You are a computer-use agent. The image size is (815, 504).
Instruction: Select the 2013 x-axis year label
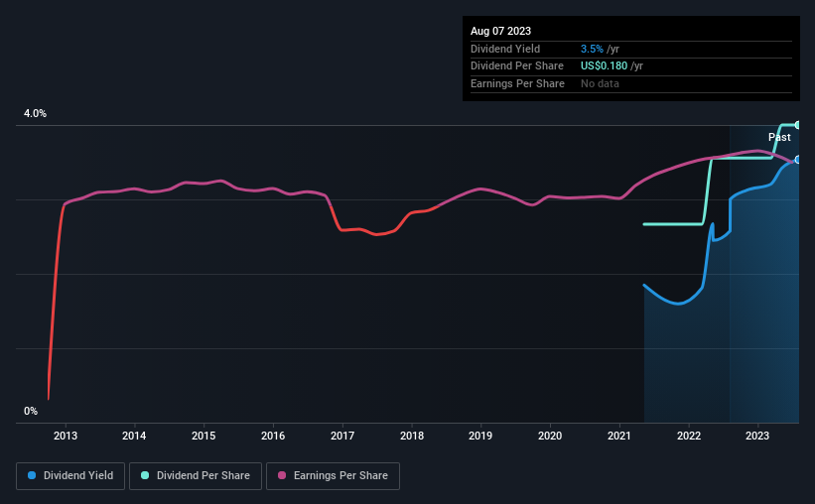[66, 436]
